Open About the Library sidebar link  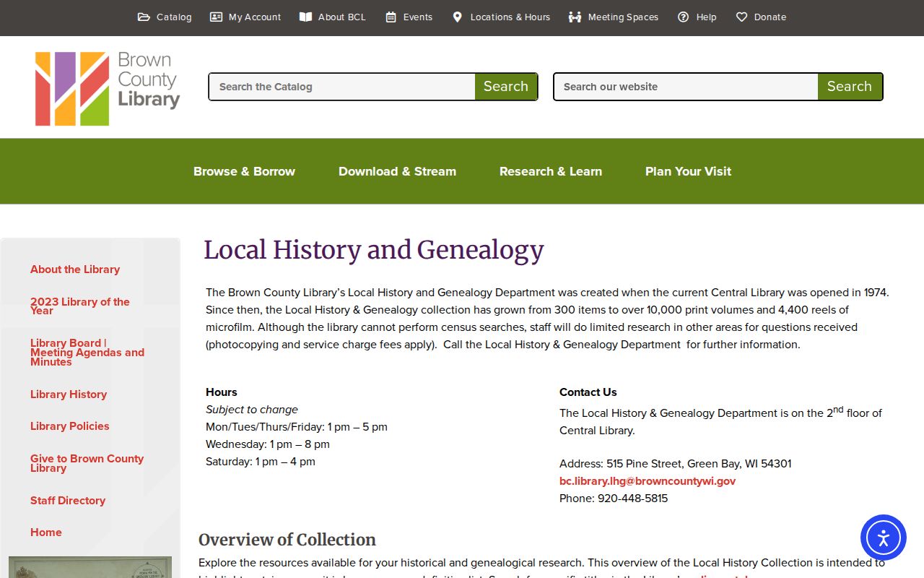pyautogui.click(x=75, y=269)
